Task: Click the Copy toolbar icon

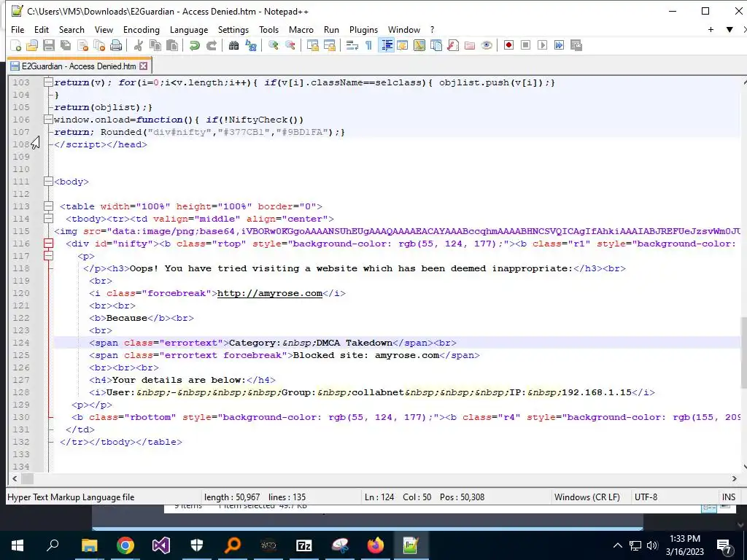Action: pyautogui.click(x=155, y=45)
